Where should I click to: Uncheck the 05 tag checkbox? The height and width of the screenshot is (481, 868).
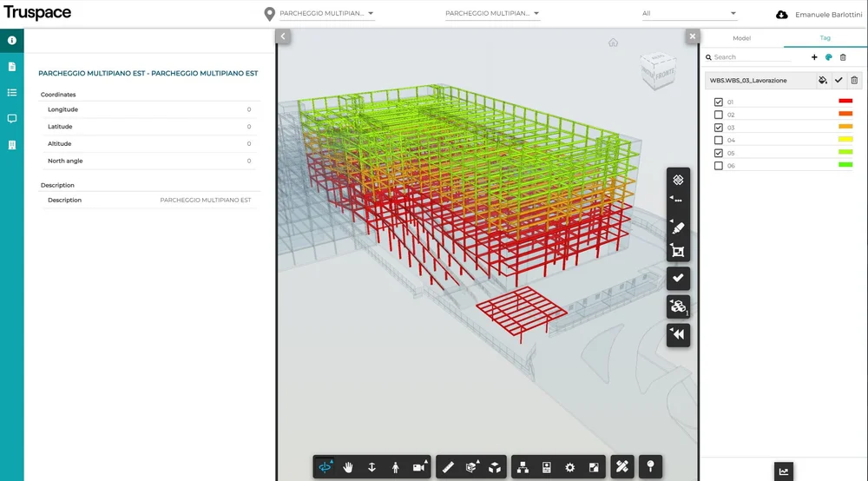point(719,153)
